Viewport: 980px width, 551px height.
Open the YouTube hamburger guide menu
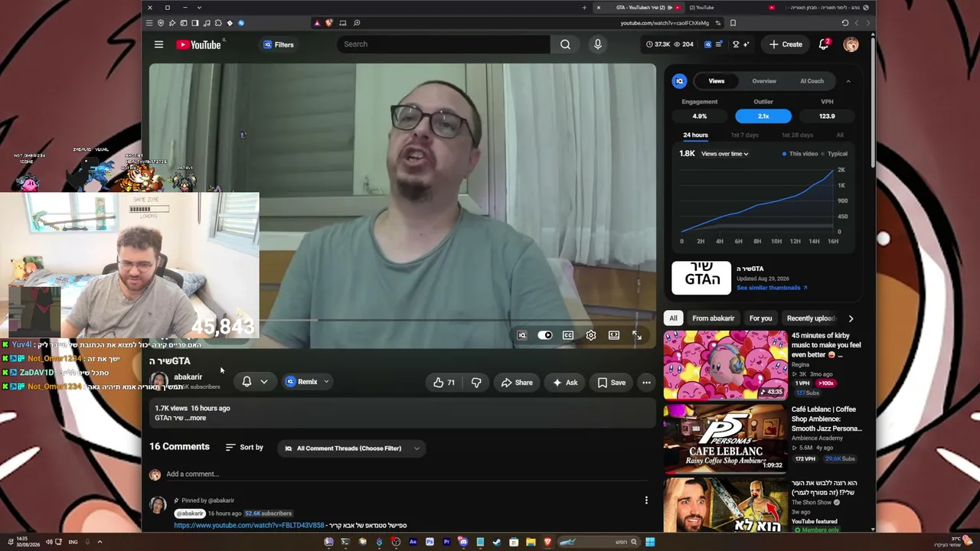coord(158,44)
